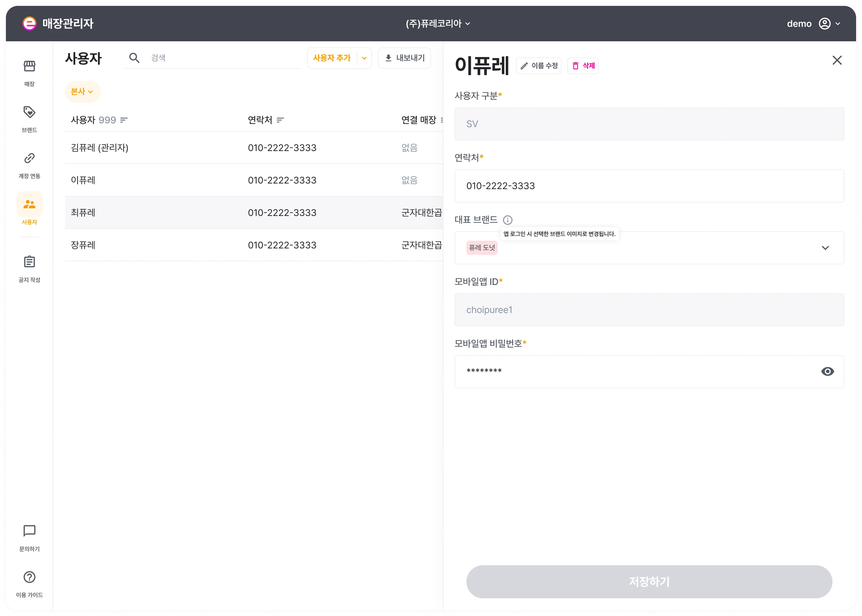Open the 브랜드 tag icon
Screen dimensions: 862x616
pyautogui.click(x=29, y=112)
